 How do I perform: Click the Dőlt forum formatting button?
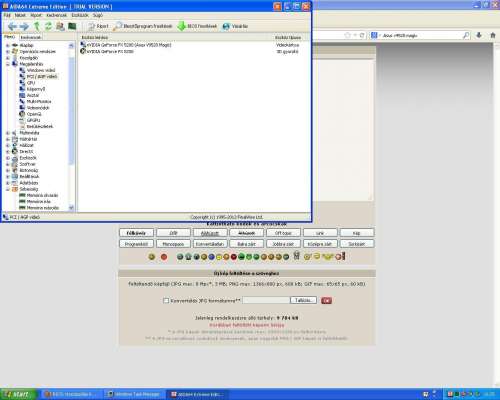point(173,233)
